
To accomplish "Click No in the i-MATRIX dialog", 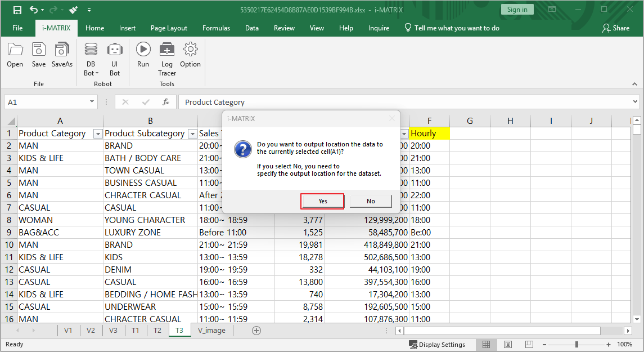I will 371,201.
